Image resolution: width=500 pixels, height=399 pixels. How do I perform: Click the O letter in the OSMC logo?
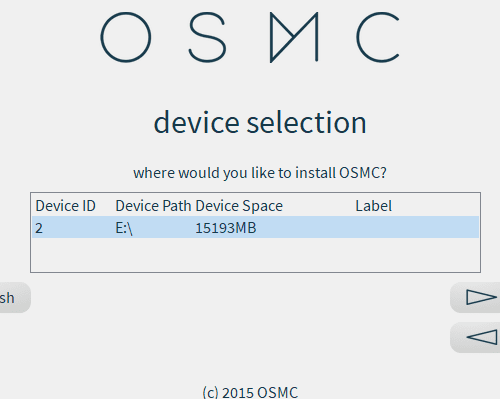tap(126, 37)
